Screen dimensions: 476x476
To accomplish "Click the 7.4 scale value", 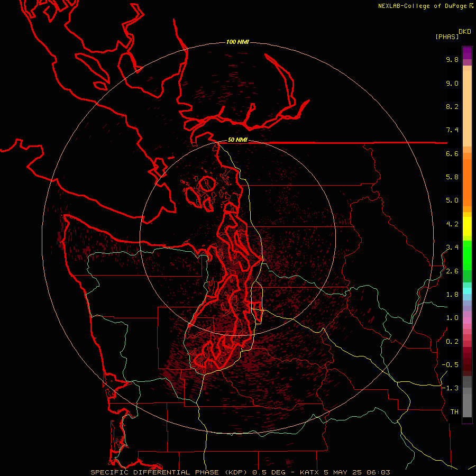I will 452,130.
